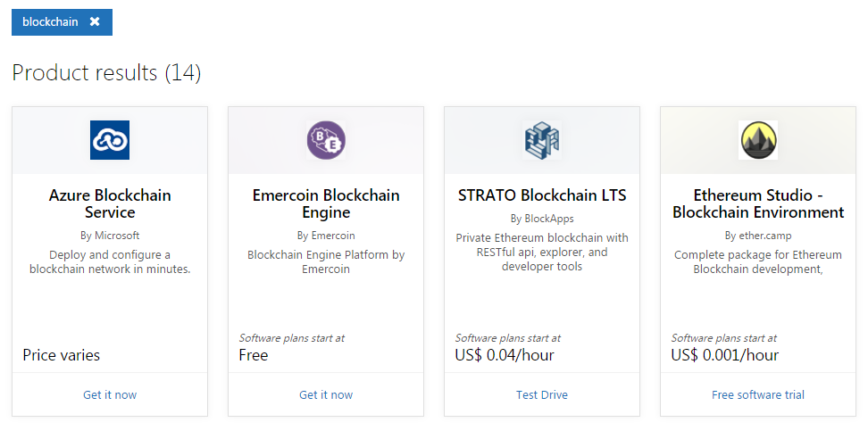Viewport: 868px width, 439px height.
Task: Click the Ethereum Studio mountain logo
Action: click(758, 140)
